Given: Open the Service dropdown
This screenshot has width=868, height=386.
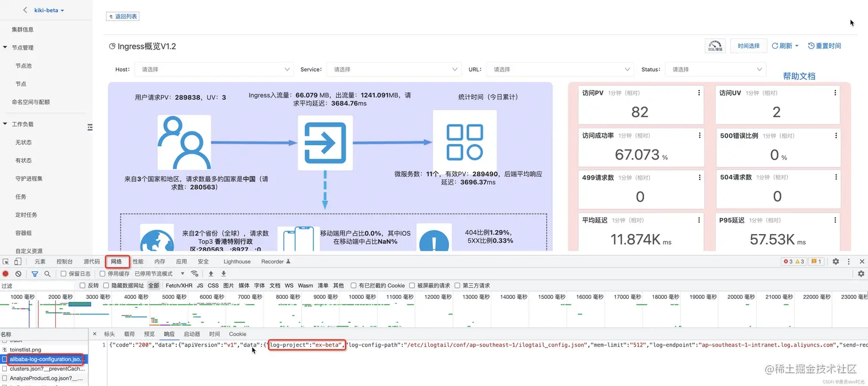Looking at the screenshot, I should click(394, 69).
